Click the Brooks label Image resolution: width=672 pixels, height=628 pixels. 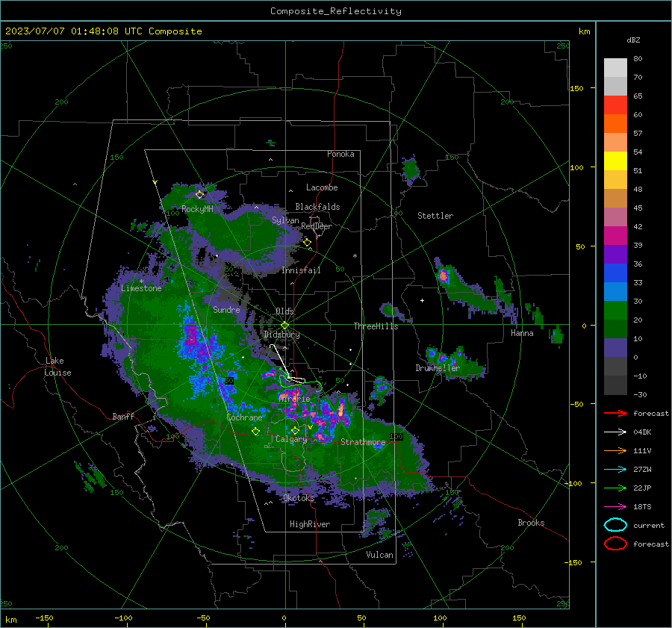click(531, 523)
